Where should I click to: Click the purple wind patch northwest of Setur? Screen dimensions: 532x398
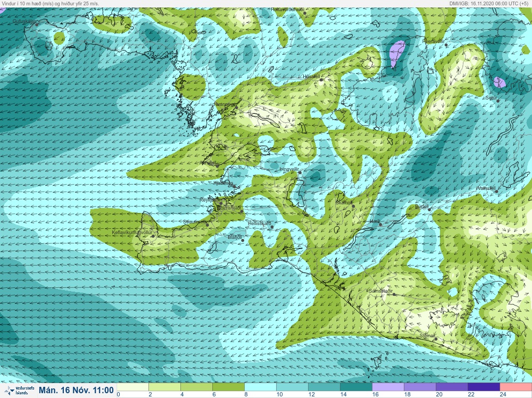[x=500, y=82]
